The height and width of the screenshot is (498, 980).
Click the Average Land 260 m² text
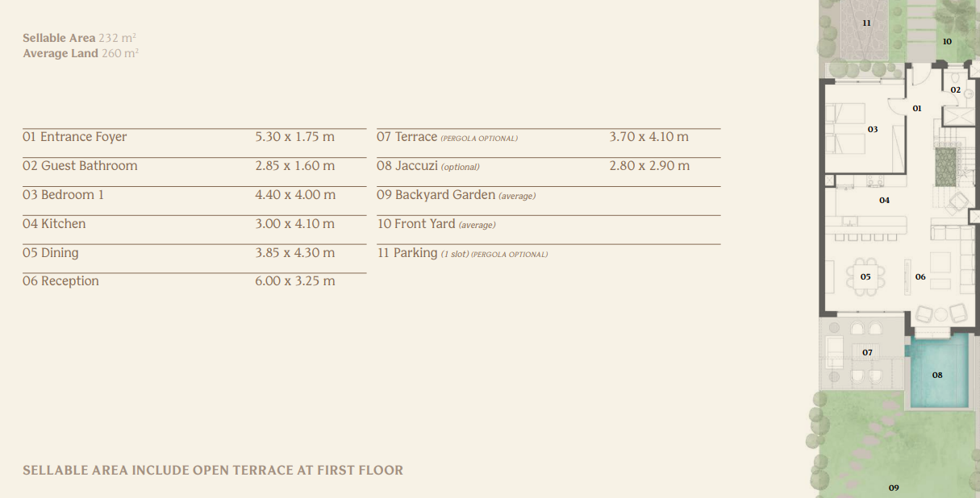[81, 53]
